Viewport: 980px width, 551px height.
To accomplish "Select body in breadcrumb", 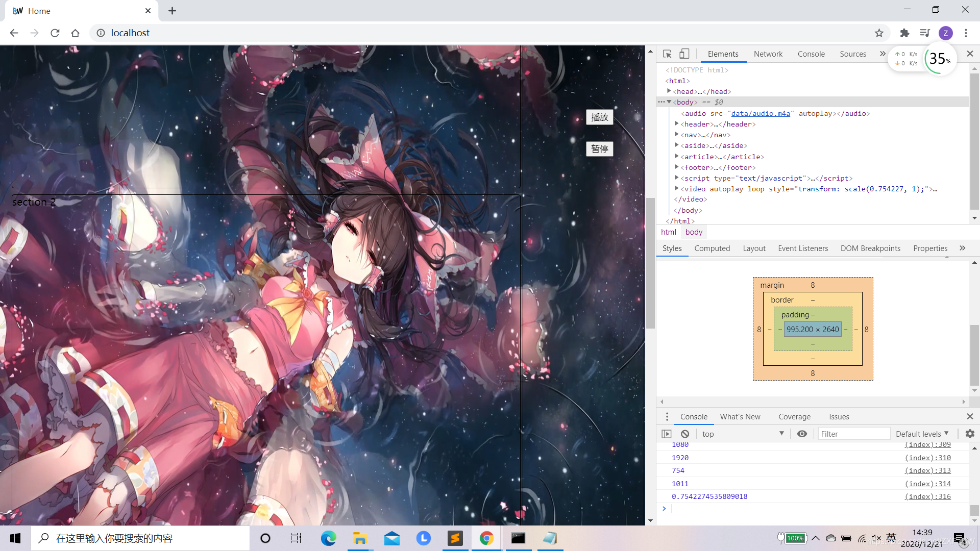I will pyautogui.click(x=694, y=232).
